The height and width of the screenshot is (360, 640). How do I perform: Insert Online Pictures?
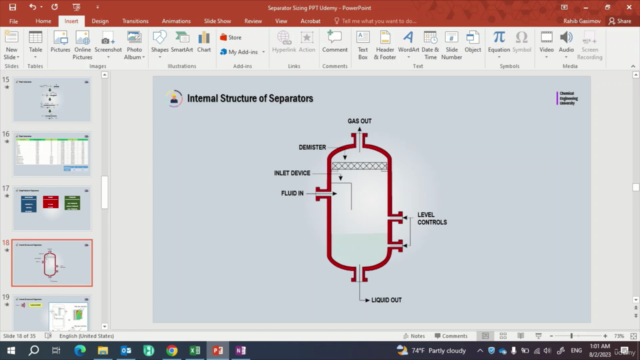[x=82, y=45]
